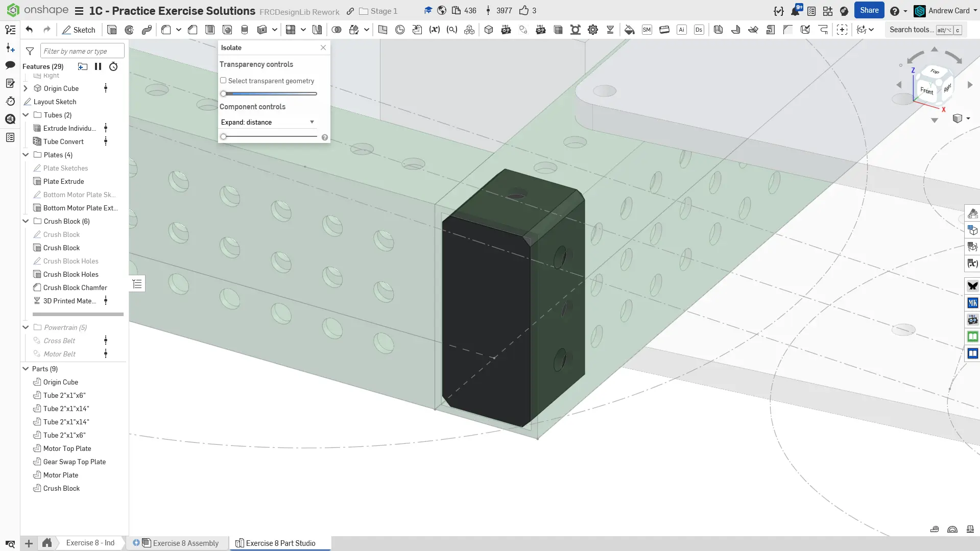The width and height of the screenshot is (980, 551).
Task: Click the Filter by name input field
Action: pyautogui.click(x=82, y=51)
